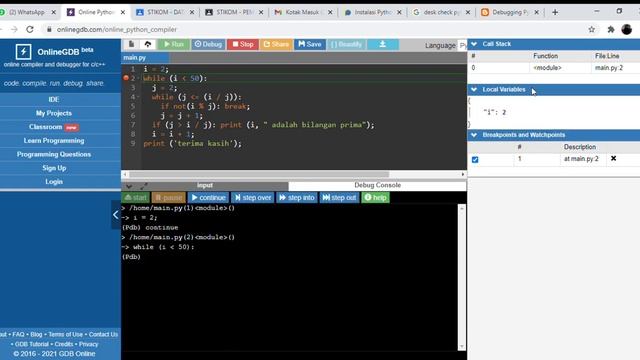640x360 pixels.
Task: Open Programming Questions link
Action: [54, 154]
